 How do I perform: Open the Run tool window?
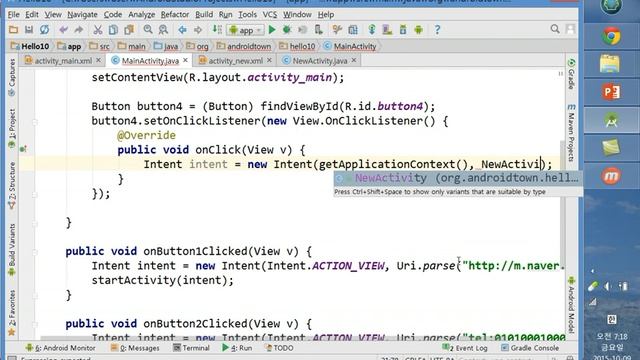click(237, 348)
